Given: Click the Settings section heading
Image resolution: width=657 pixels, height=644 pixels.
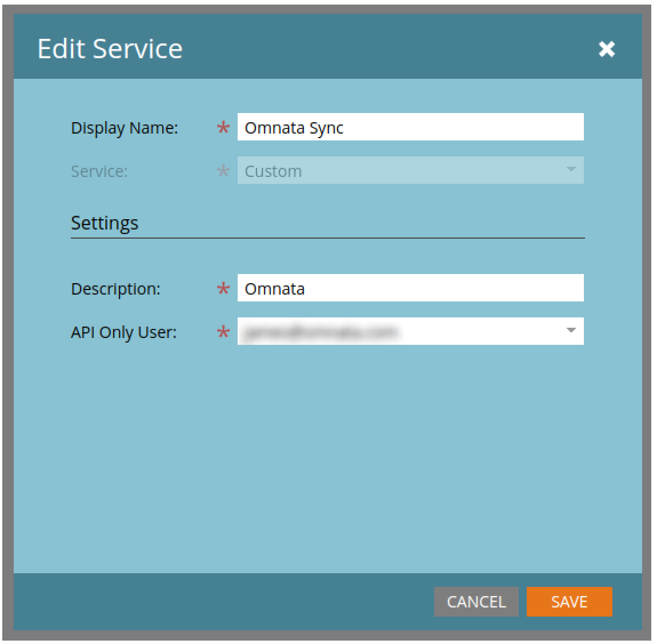Looking at the screenshot, I should [x=105, y=222].
